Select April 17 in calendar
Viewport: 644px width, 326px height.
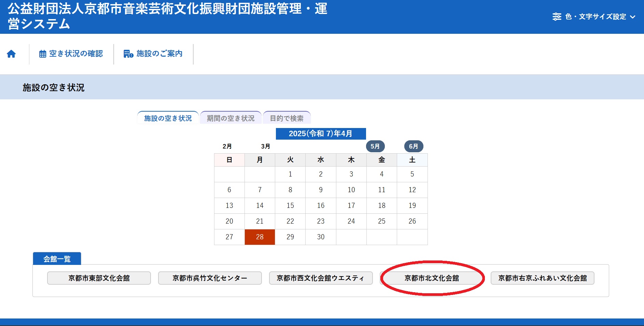click(x=351, y=205)
